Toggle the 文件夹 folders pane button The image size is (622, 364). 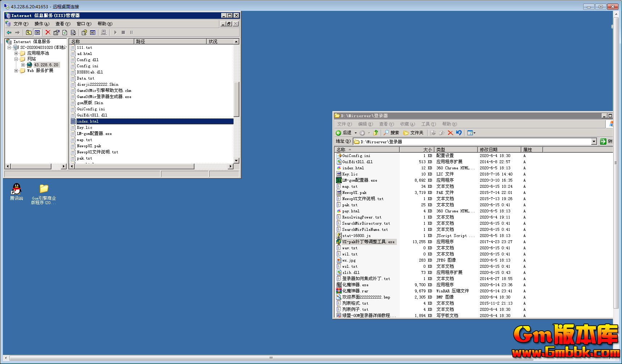pyautogui.click(x=413, y=133)
